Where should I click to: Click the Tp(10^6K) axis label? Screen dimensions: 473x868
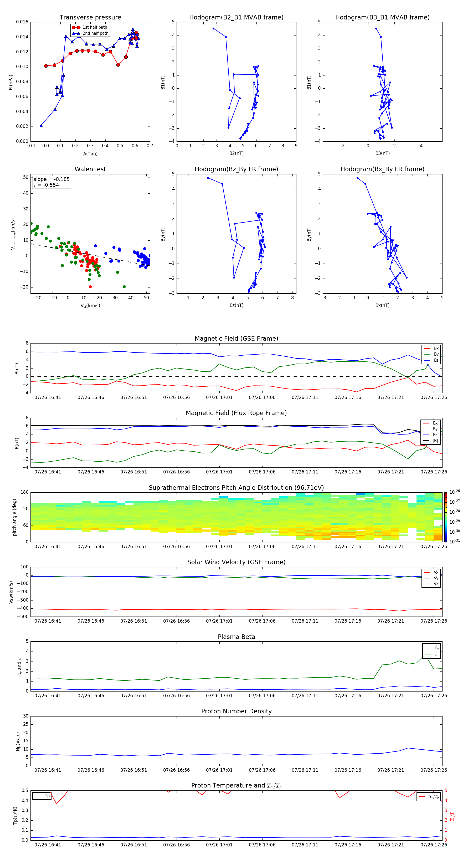(15, 815)
